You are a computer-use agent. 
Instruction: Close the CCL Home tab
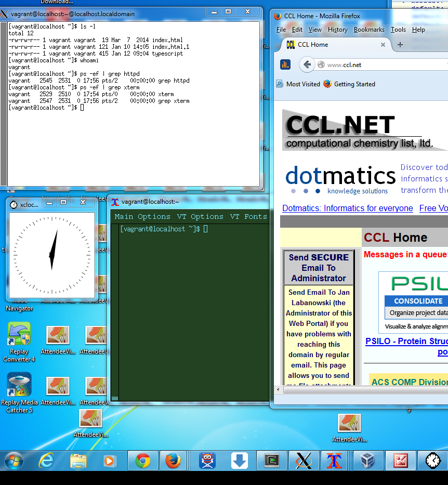383,45
